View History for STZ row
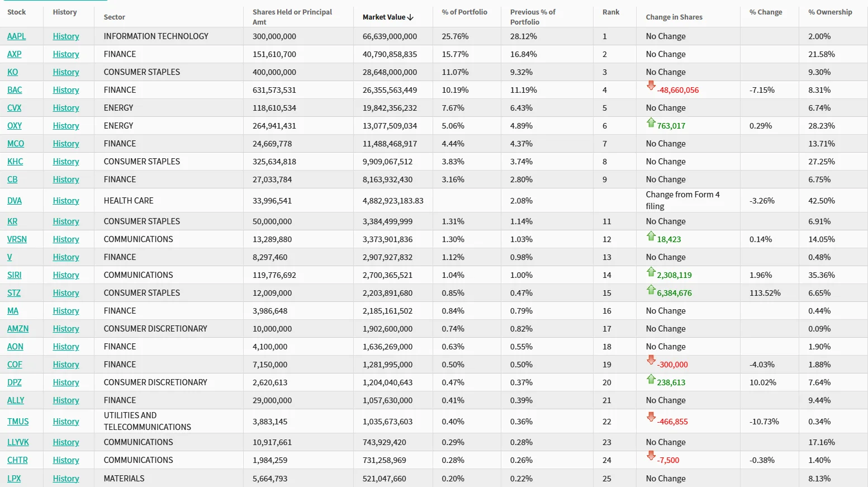Viewport: 868px width, 487px height. click(x=66, y=293)
